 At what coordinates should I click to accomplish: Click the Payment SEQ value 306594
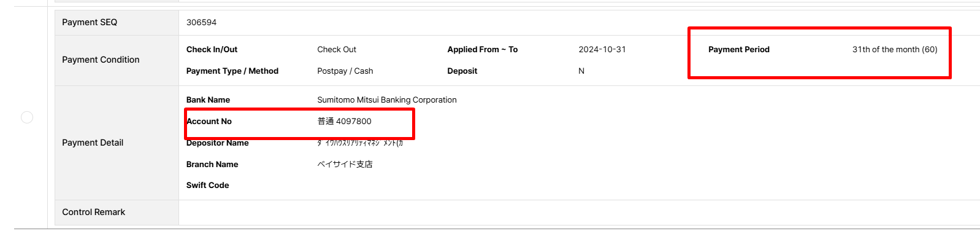click(x=201, y=22)
